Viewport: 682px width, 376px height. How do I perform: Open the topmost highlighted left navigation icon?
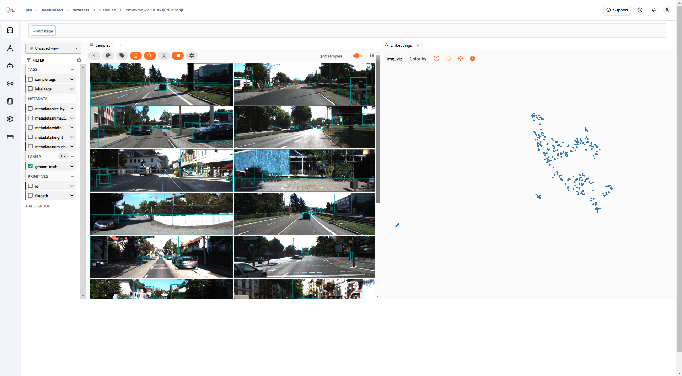click(x=10, y=30)
